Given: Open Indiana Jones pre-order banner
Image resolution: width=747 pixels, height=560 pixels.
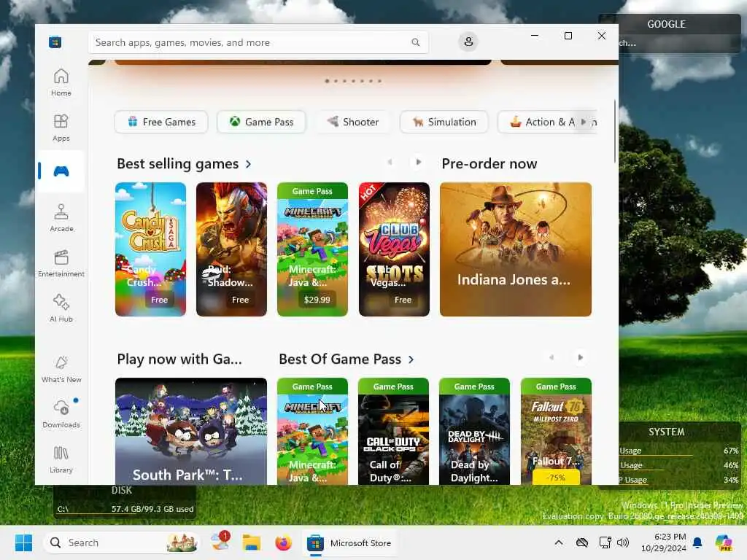Looking at the screenshot, I should tap(516, 249).
